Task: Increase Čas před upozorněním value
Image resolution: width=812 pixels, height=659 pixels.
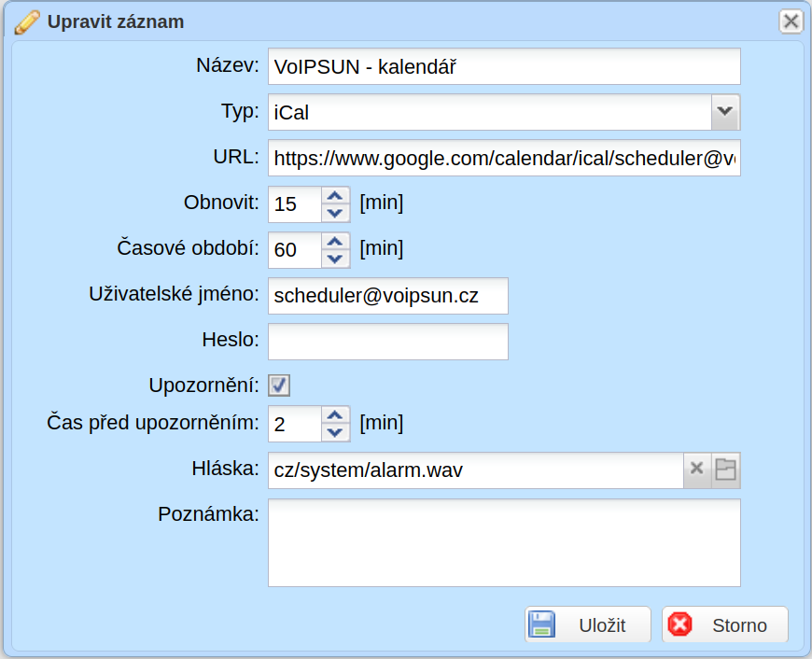Action: pyautogui.click(x=335, y=415)
